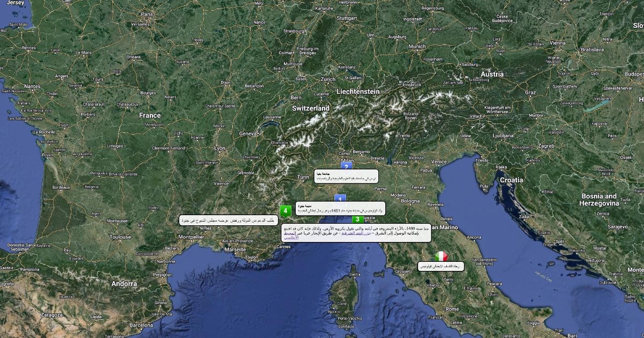Select the green marker numbered 4
The image size is (644, 338).
pyautogui.click(x=286, y=210)
